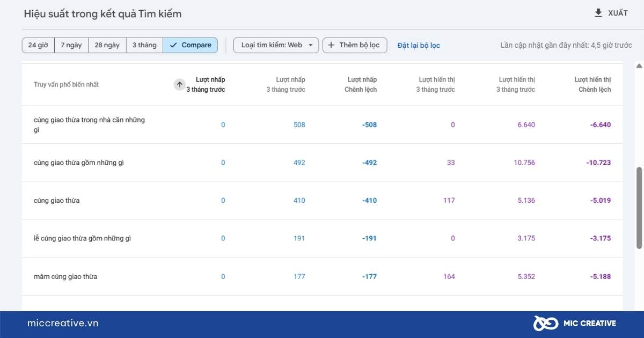Image resolution: width=644 pixels, height=338 pixels.
Task: Click the 117 impressions value
Action: (449, 201)
